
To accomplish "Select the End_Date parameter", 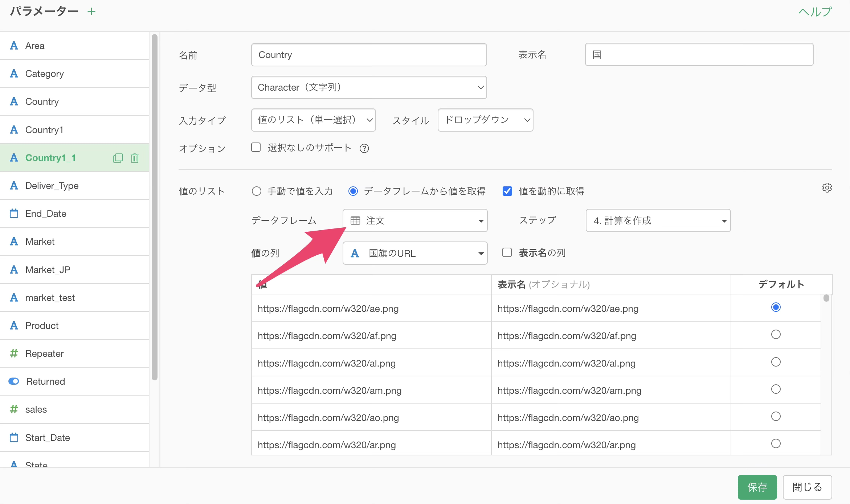I will click(x=74, y=214).
